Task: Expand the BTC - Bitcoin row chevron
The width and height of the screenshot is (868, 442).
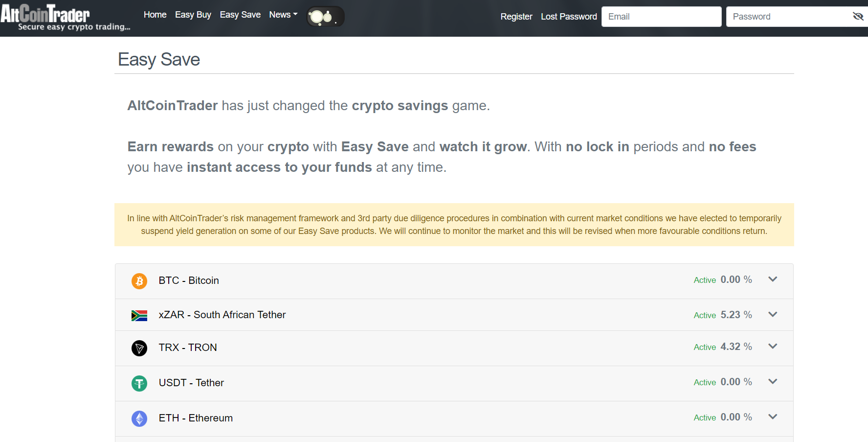Action: pyautogui.click(x=773, y=279)
